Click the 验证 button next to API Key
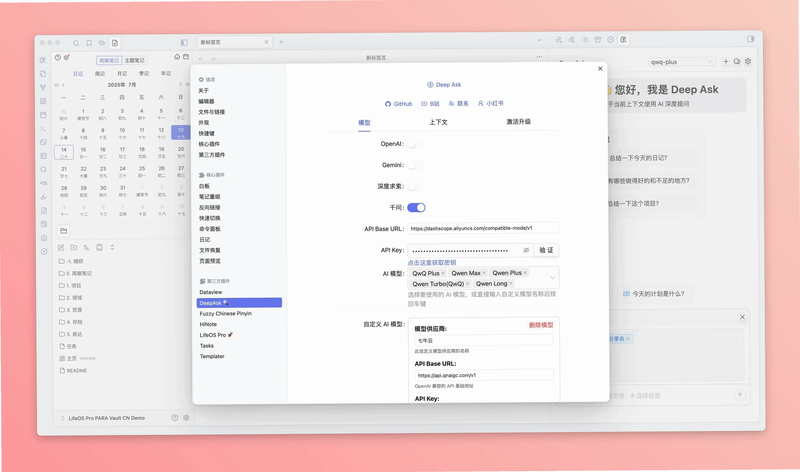Viewport: 800px width, 472px height. click(x=546, y=250)
